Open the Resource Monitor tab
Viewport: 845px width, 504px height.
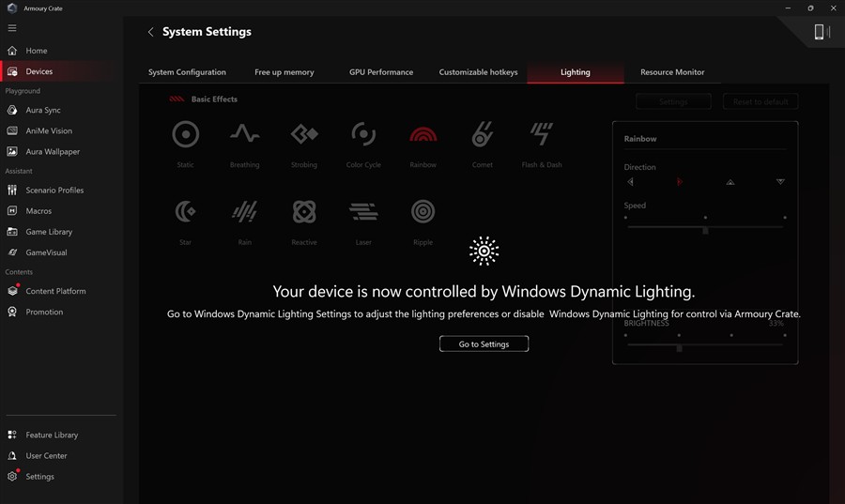tap(672, 72)
